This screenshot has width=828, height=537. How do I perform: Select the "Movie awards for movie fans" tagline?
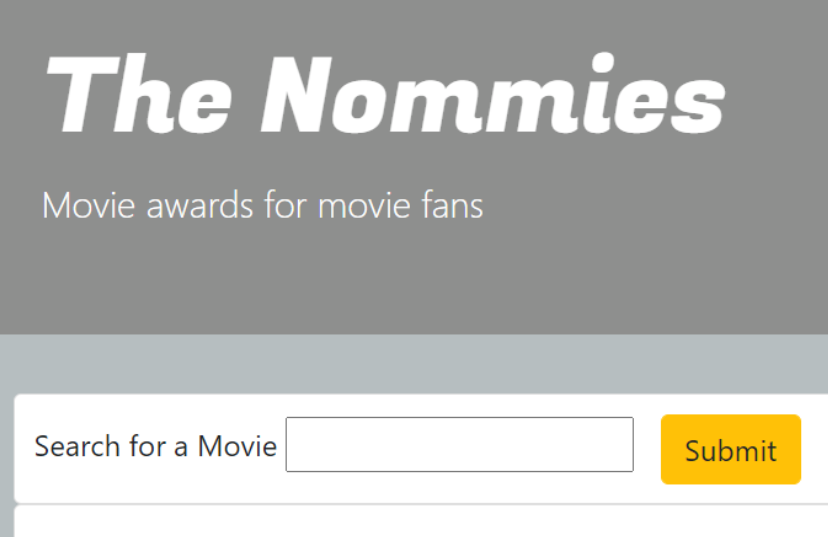[x=262, y=206]
